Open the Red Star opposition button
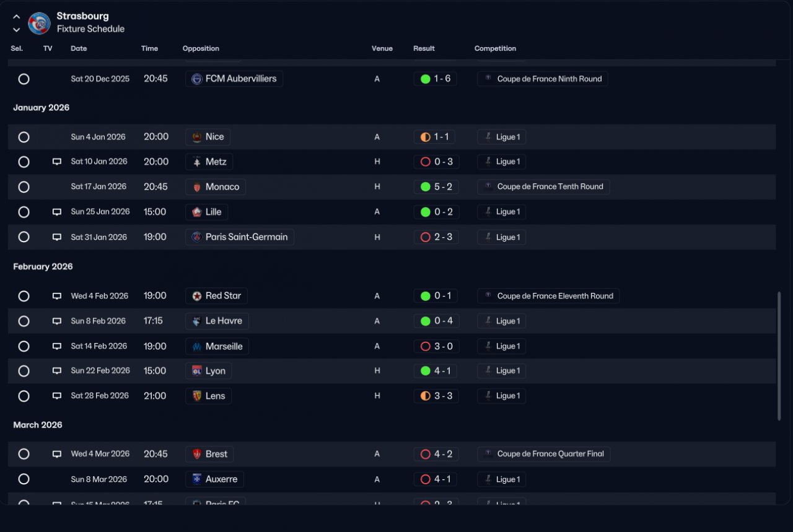 pyautogui.click(x=216, y=296)
